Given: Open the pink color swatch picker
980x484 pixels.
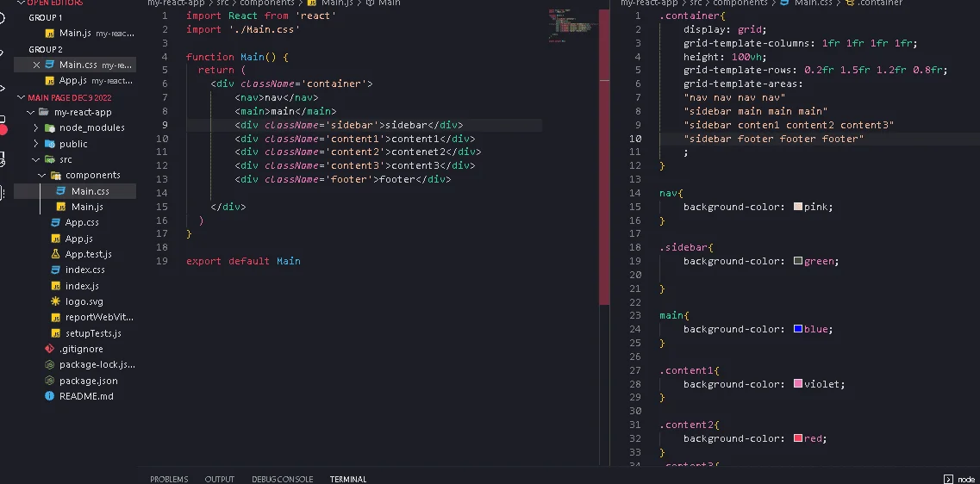Looking at the screenshot, I should coord(797,206).
